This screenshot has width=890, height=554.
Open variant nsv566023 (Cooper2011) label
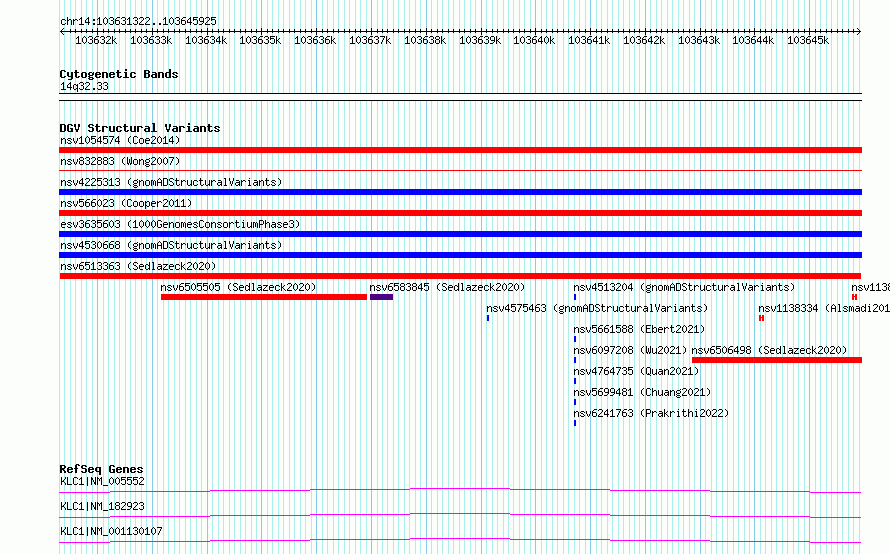click(126, 203)
